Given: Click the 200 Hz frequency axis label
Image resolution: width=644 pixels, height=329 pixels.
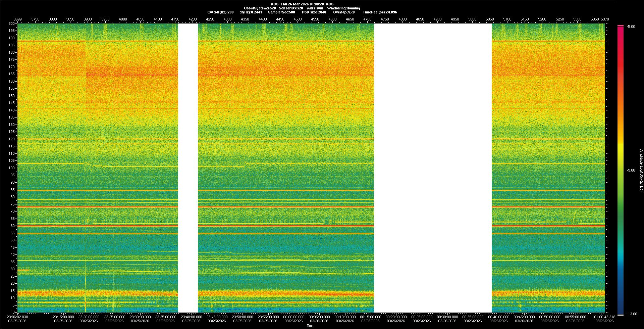Looking at the screenshot, I should [x=11, y=24].
